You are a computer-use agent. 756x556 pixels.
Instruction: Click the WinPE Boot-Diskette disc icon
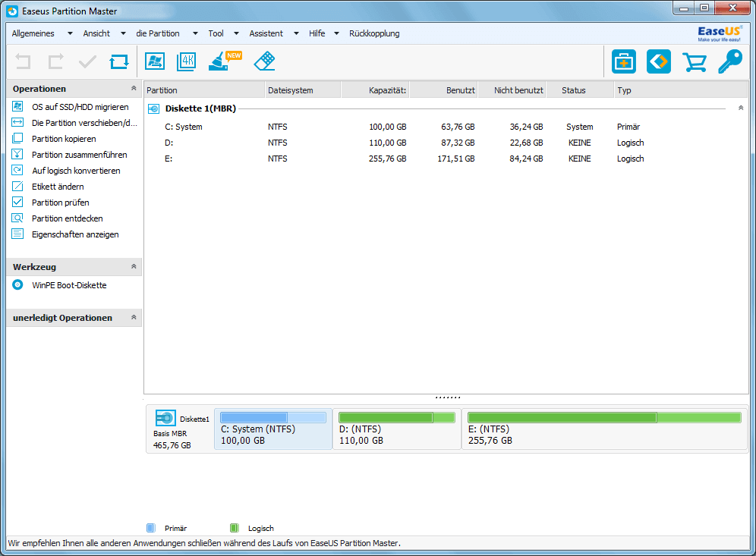(x=17, y=284)
